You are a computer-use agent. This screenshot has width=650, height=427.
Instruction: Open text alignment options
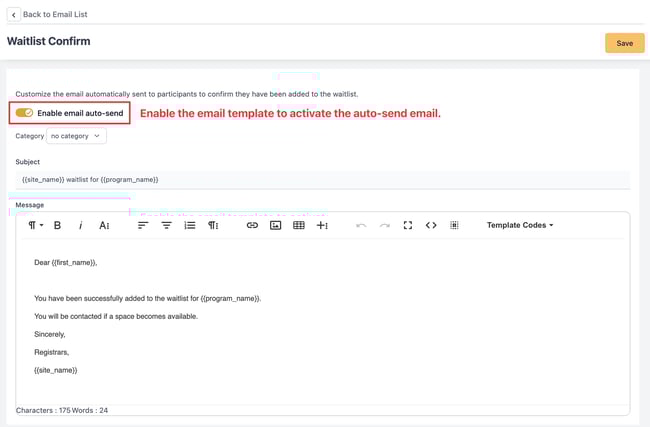(x=143, y=225)
